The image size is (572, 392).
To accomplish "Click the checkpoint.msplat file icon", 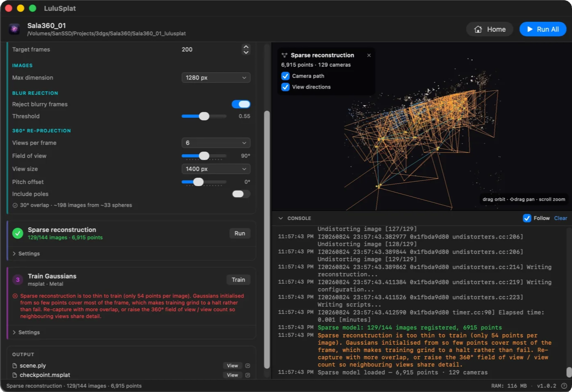I will 15,375.
